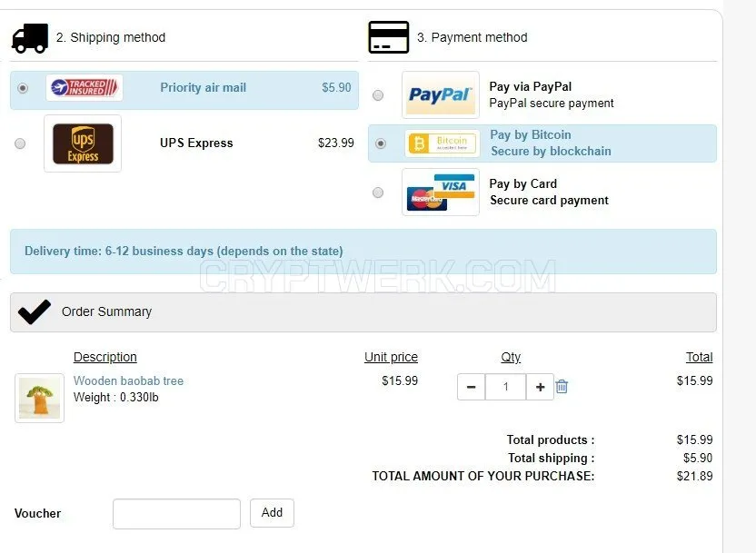Click the Order Summary checkmark icon
The height and width of the screenshot is (553, 756).
coord(35,311)
